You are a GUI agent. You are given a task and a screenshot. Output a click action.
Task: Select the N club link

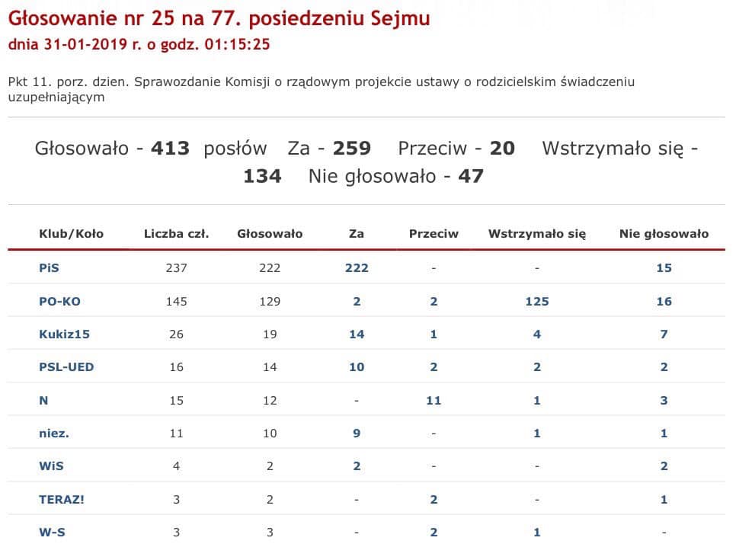tap(43, 400)
